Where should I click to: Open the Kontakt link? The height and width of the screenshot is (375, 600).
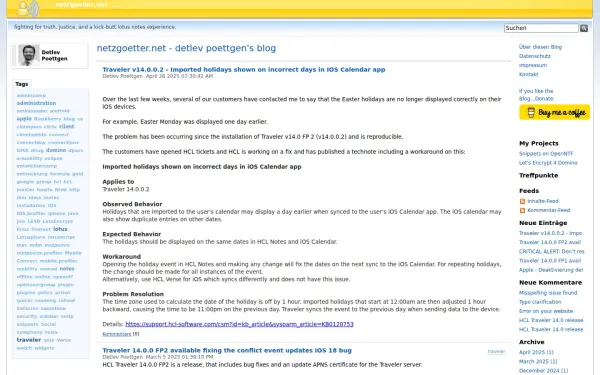528,75
